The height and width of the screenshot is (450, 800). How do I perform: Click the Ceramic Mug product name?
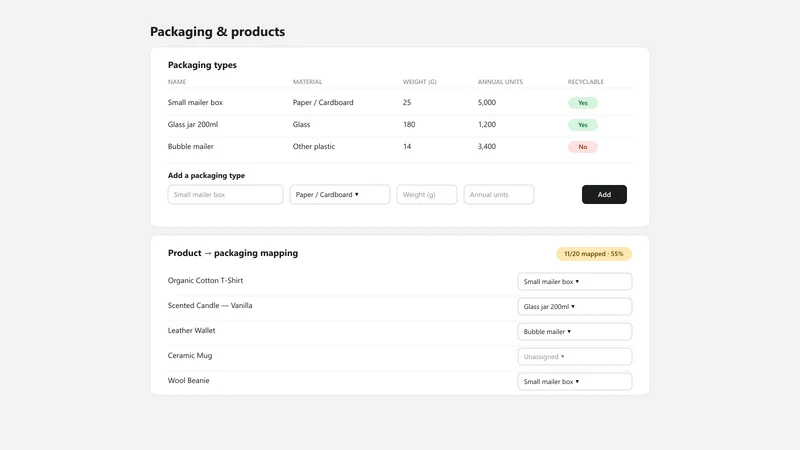click(x=190, y=356)
